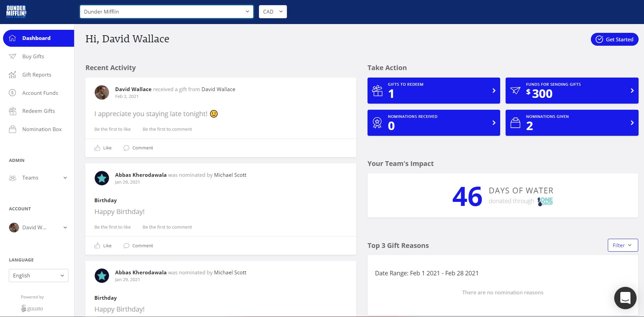
Task: Expand the Teams admin section
Action: coord(38,178)
